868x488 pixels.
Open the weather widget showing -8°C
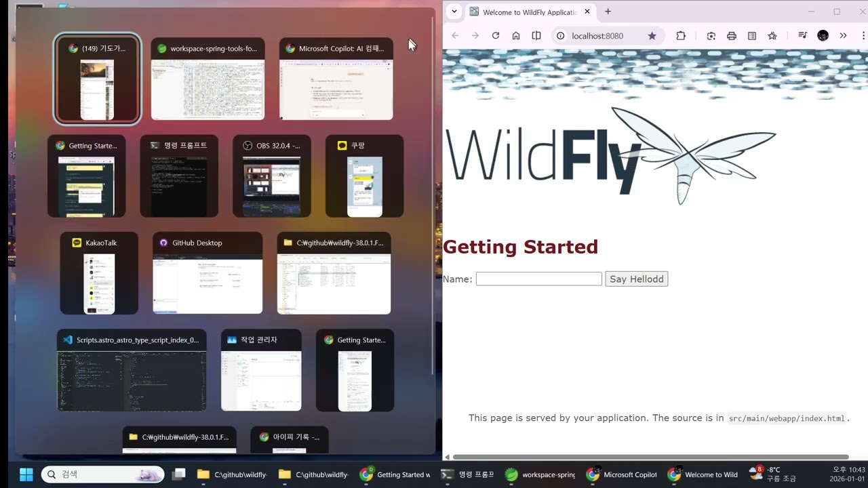tap(772, 474)
